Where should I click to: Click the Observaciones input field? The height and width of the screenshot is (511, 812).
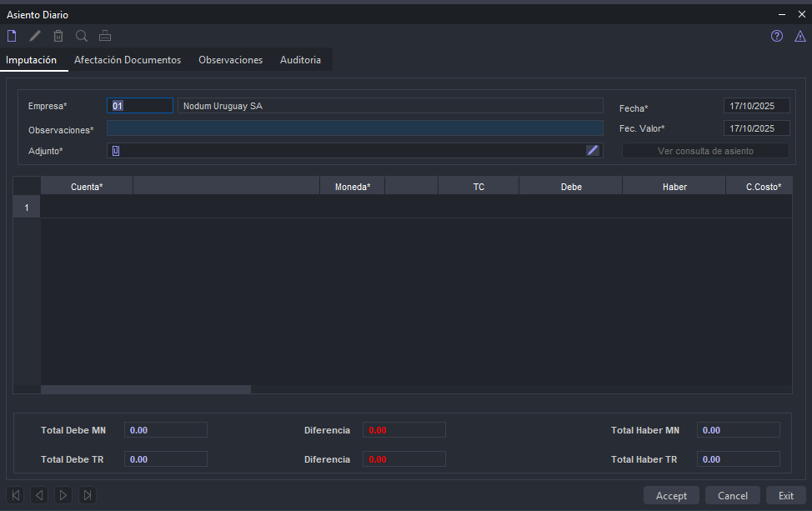coord(354,128)
